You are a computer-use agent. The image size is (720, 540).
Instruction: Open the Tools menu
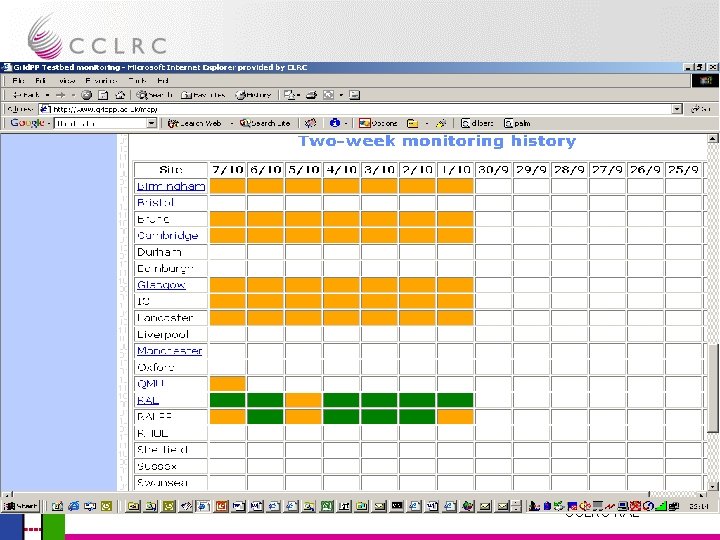(x=137, y=81)
